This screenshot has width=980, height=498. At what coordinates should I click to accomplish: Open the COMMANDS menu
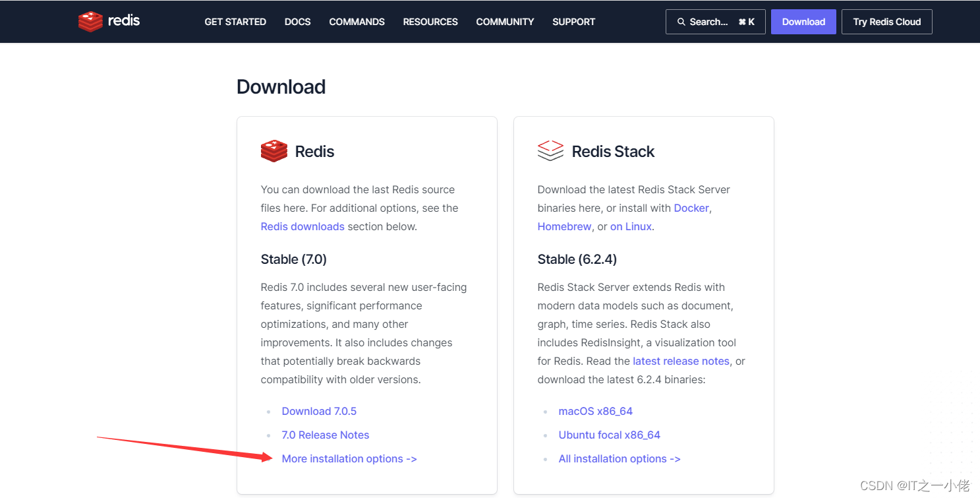(x=357, y=22)
